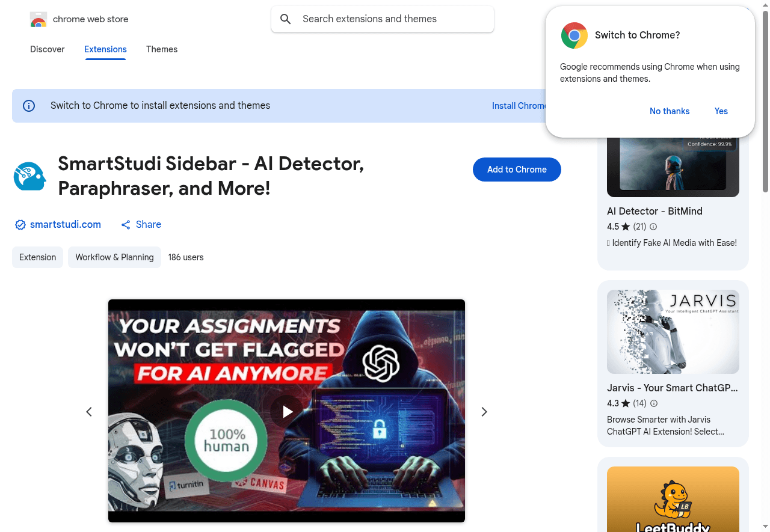Screen dimensions: 770x532
Task: Dismiss the dialog with No thanks
Action: coord(670,111)
